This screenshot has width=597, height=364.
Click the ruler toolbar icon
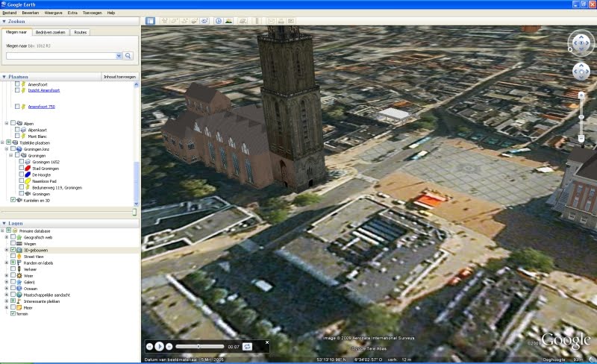pos(257,21)
